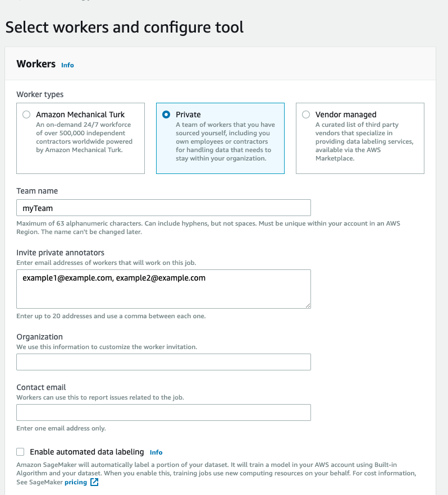The image size is (448, 495).
Task: Enable the automated data labeling checkbox
Action: [21, 452]
